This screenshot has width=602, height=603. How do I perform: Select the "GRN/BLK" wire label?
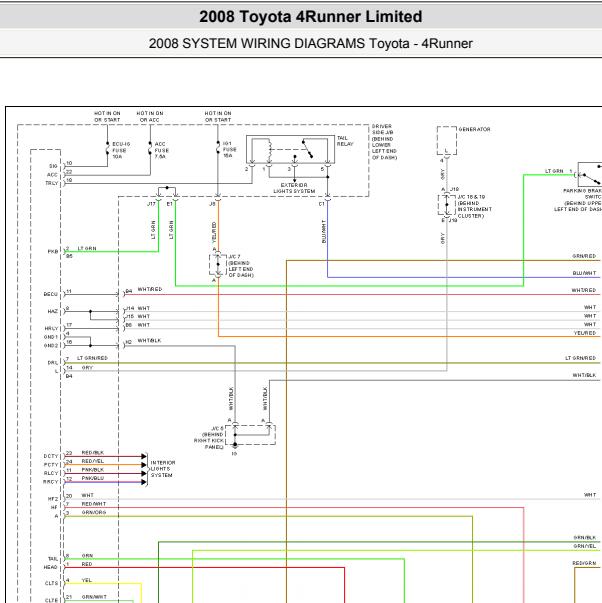tap(585, 538)
